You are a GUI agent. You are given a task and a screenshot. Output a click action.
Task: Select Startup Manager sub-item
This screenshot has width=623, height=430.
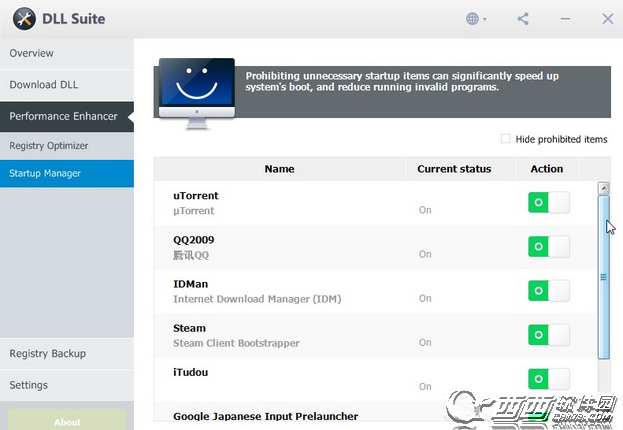coord(67,174)
